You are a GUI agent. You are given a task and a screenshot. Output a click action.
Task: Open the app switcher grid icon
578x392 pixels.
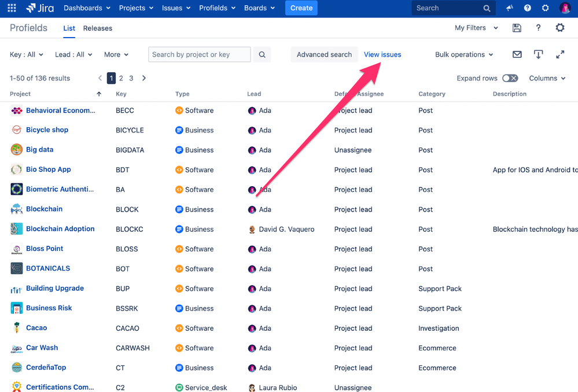pos(12,8)
